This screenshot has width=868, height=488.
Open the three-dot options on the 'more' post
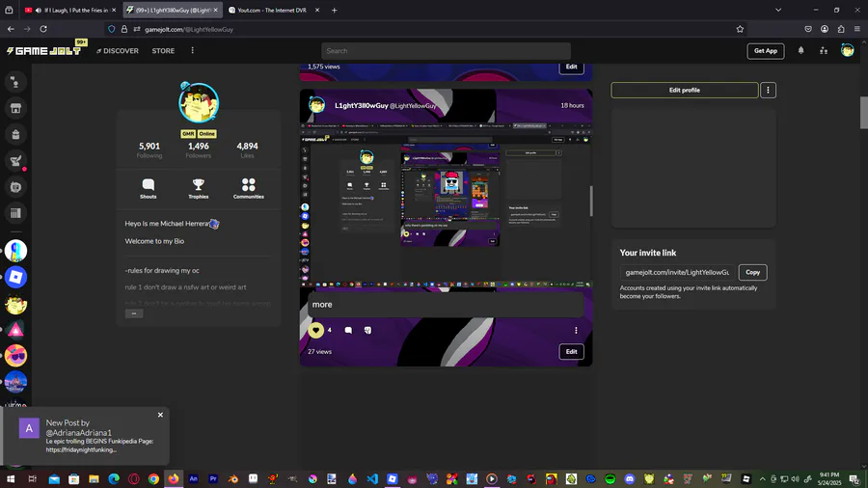[x=576, y=330]
